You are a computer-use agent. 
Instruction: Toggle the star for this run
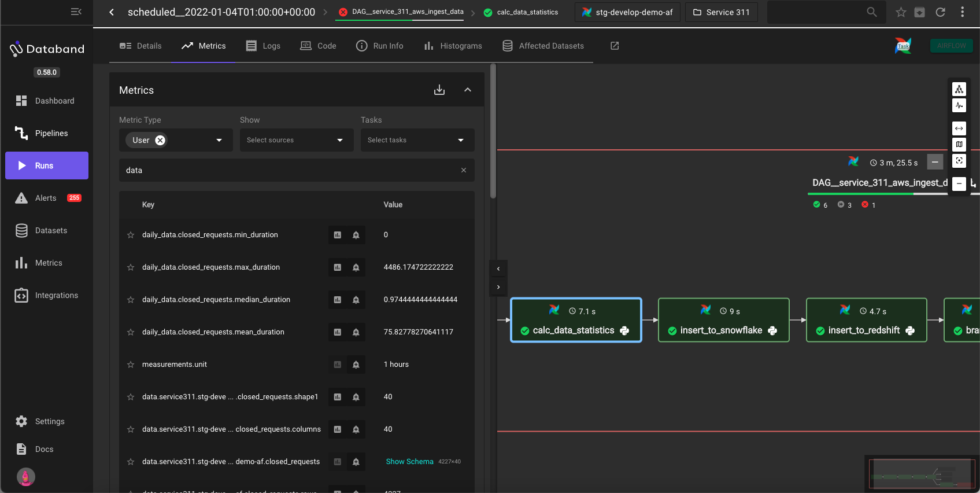pos(901,12)
